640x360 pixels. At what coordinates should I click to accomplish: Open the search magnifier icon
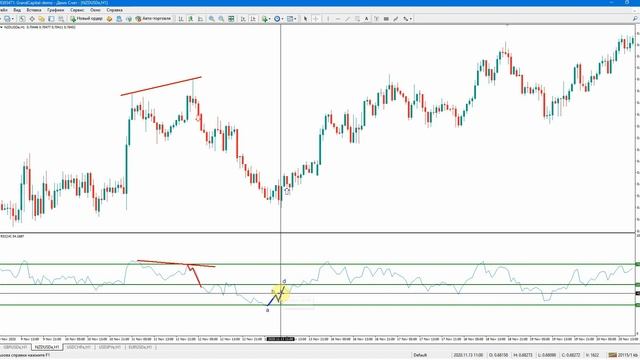click(635, 19)
